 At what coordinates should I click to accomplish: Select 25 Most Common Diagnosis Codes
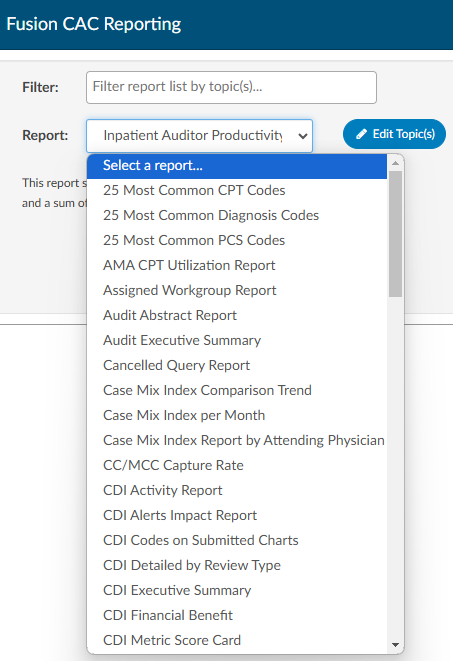(x=237, y=215)
